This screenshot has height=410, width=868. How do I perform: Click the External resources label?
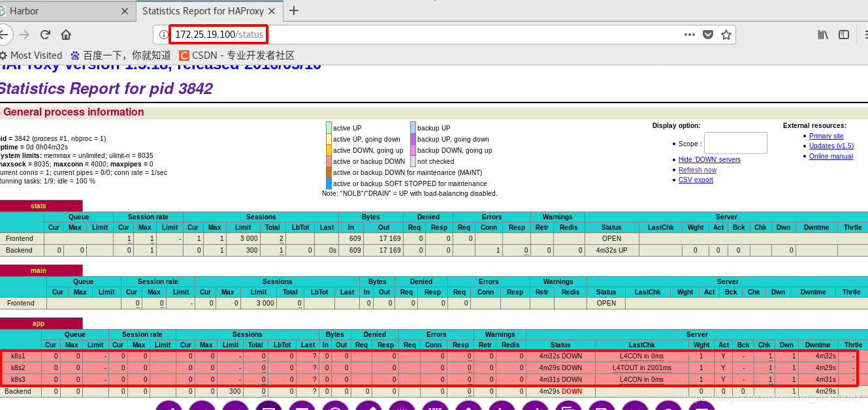(814, 125)
